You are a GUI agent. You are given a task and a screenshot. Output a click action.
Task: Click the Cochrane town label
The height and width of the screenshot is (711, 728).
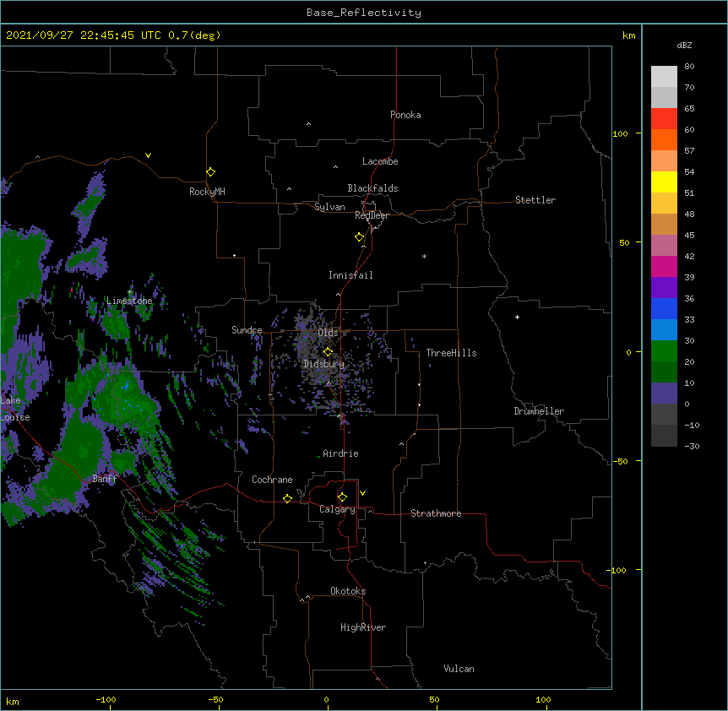coord(272,480)
